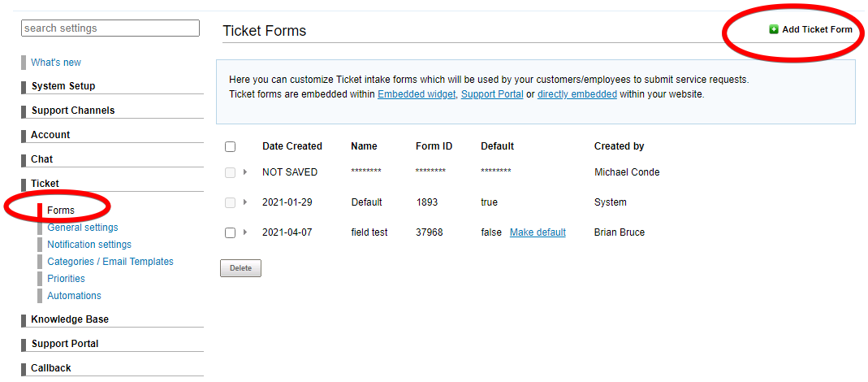Focus the search settings input field
868x382 pixels.
[110, 28]
